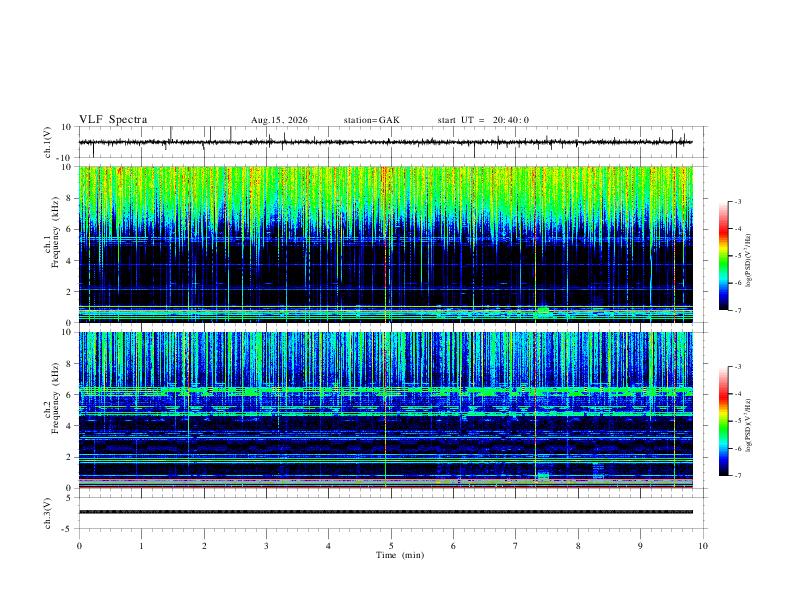The width and height of the screenshot is (792, 612).
Task: Click the -7 value on lower color scale
Action: tap(738, 476)
